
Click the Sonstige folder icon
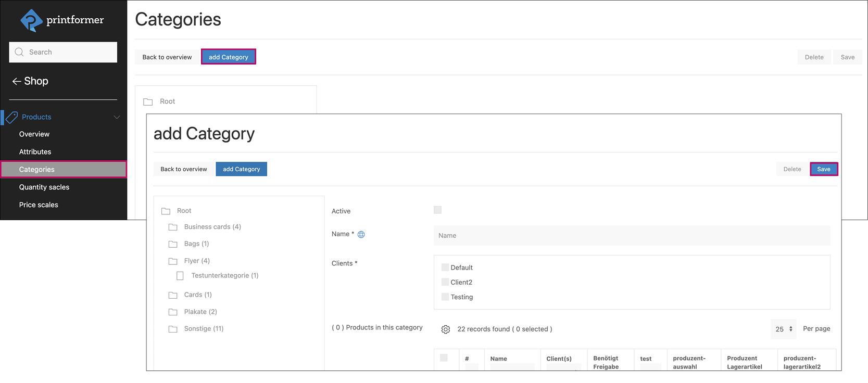pyautogui.click(x=173, y=329)
